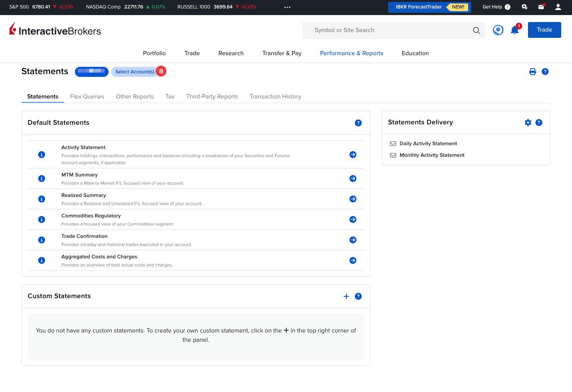Expand the ticker bar three-dots menu
This screenshot has width=572, height=392.
(287, 7)
